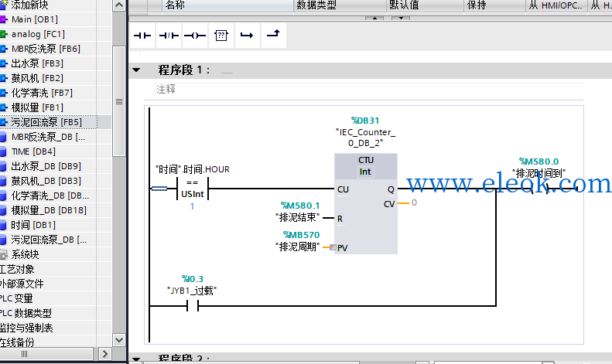The width and height of the screenshot is (612, 364).
Task: Open the 工艺对象 folder
Action: 17,269
